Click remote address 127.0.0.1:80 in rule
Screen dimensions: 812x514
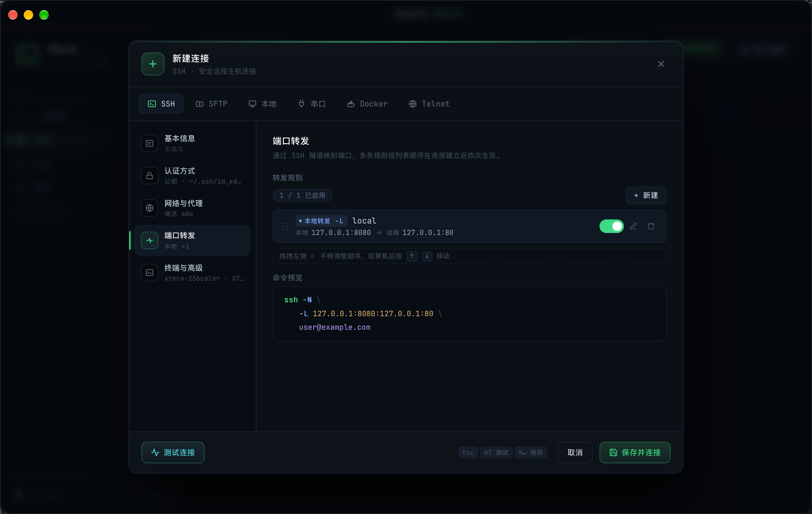(428, 233)
